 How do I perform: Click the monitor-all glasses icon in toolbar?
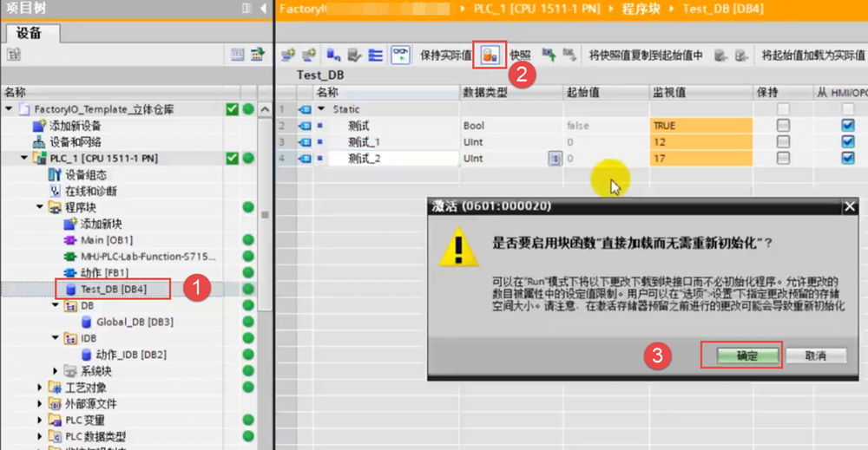[400, 55]
